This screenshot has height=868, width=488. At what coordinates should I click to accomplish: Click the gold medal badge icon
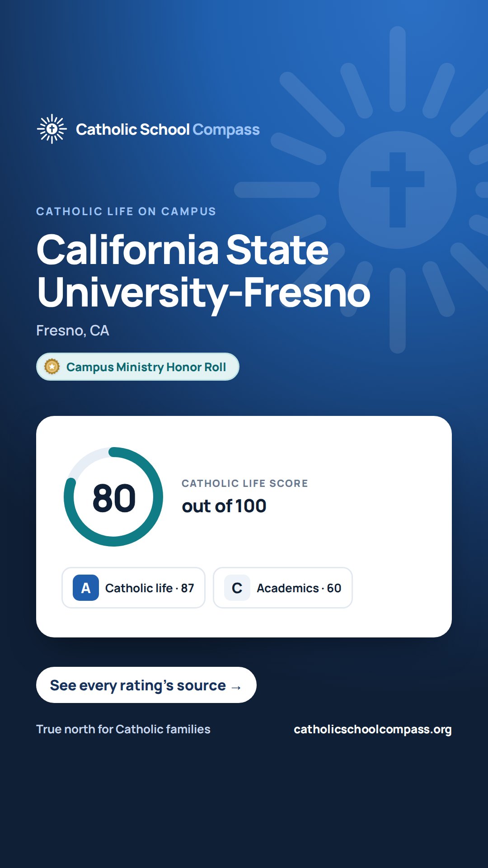pos(52,367)
